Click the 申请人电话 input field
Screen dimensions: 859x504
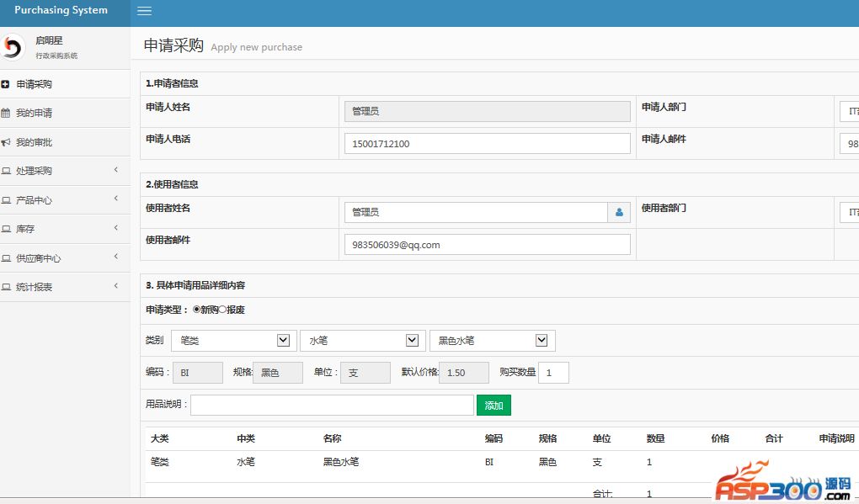[x=487, y=144]
